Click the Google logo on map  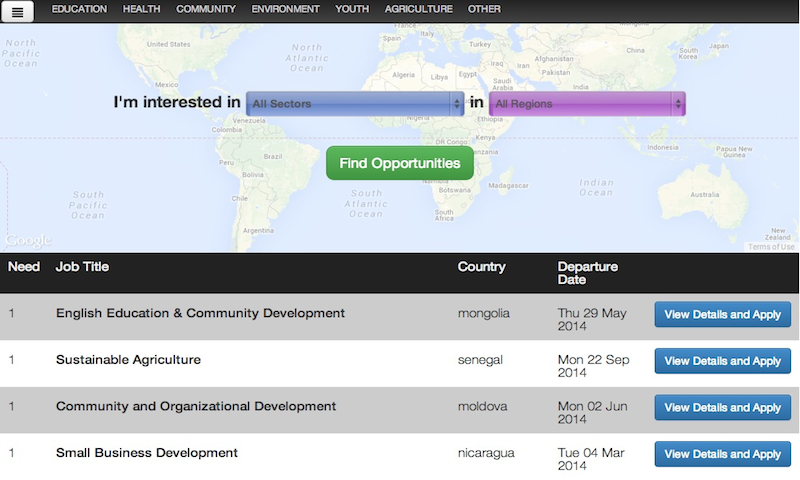pyautogui.click(x=28, y=241)
